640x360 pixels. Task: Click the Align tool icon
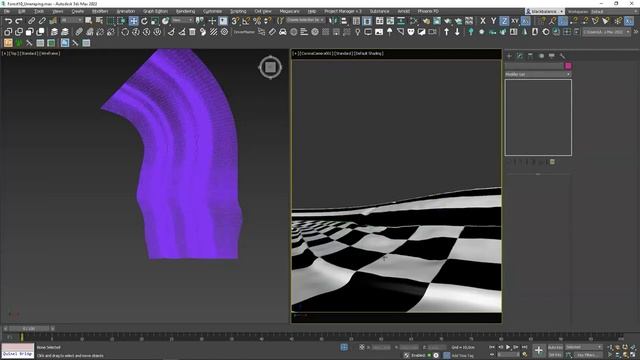pos(344,21)
